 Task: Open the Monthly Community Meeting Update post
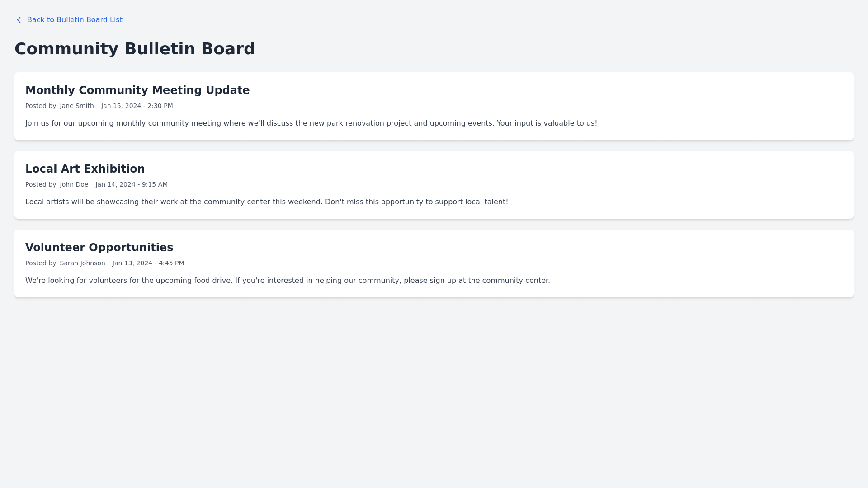(x=137, y=90)
